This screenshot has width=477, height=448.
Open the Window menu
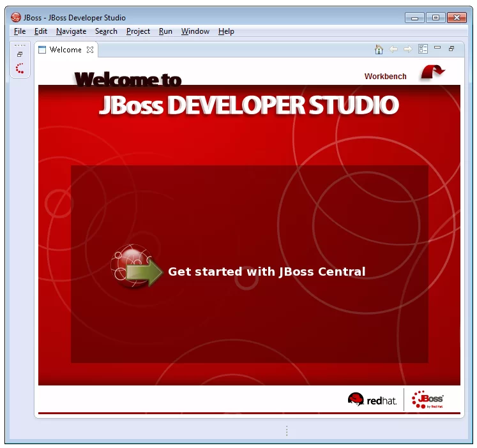tap(195, 31)
